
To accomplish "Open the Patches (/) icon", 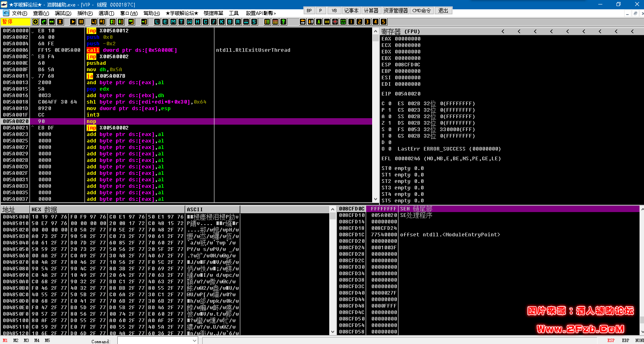I will tap(214, 22).
